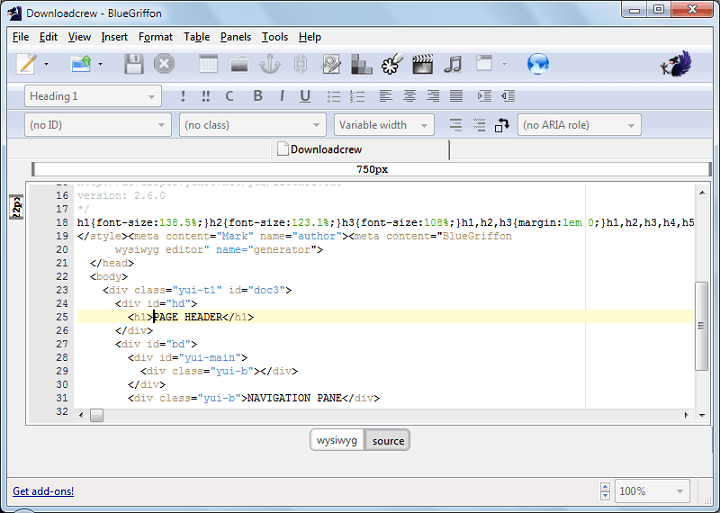720x513 pixels.
Task: Insert a link using chain icon
Action: click(x=300, y=64)
